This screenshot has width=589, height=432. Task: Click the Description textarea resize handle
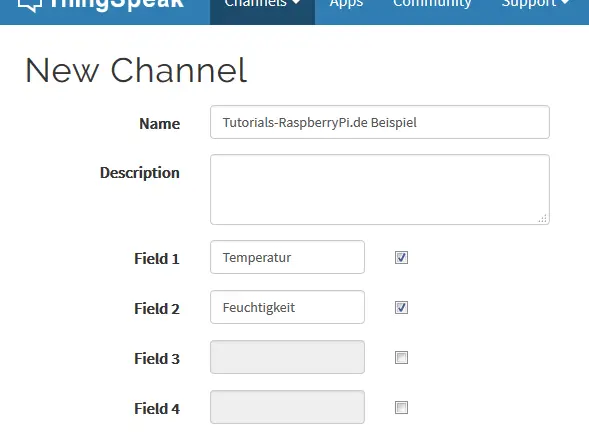(x=543, y=219)
